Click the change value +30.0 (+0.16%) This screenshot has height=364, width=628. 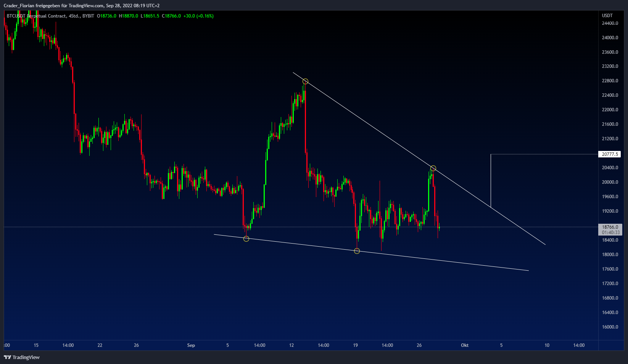[198, 16]
